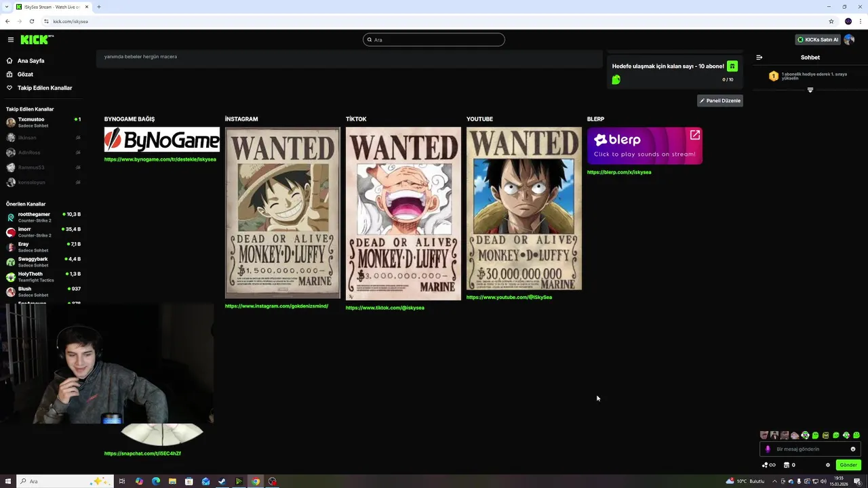Open the bynogame.com support link
The height and width of the screenshot is (488, 868).
[160, 159]
